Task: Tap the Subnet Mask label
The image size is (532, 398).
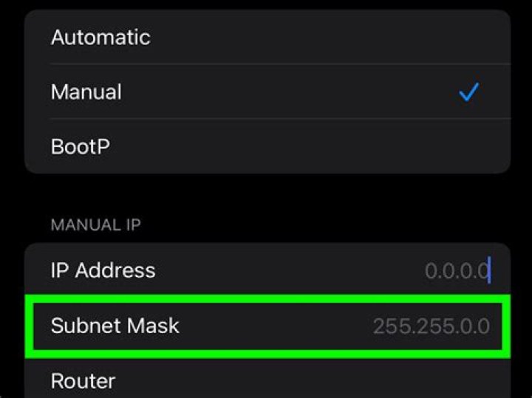Action: coord(115,325)
